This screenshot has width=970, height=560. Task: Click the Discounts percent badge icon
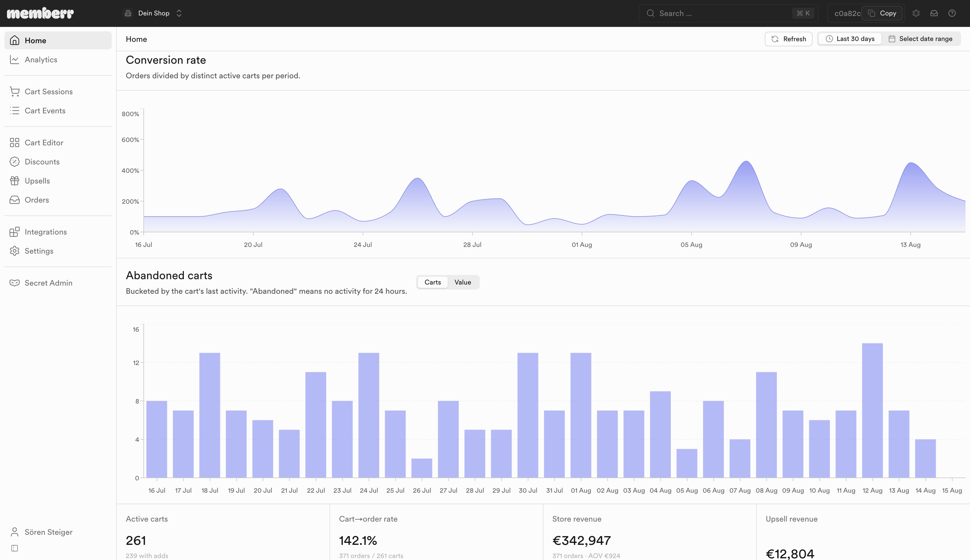click(15, 162)
